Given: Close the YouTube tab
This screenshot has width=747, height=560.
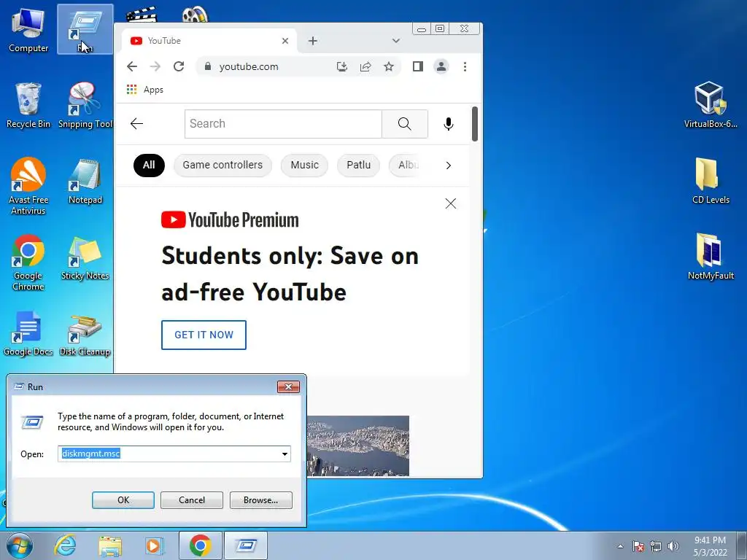Looking at the screenshot, I should (285, 41).
